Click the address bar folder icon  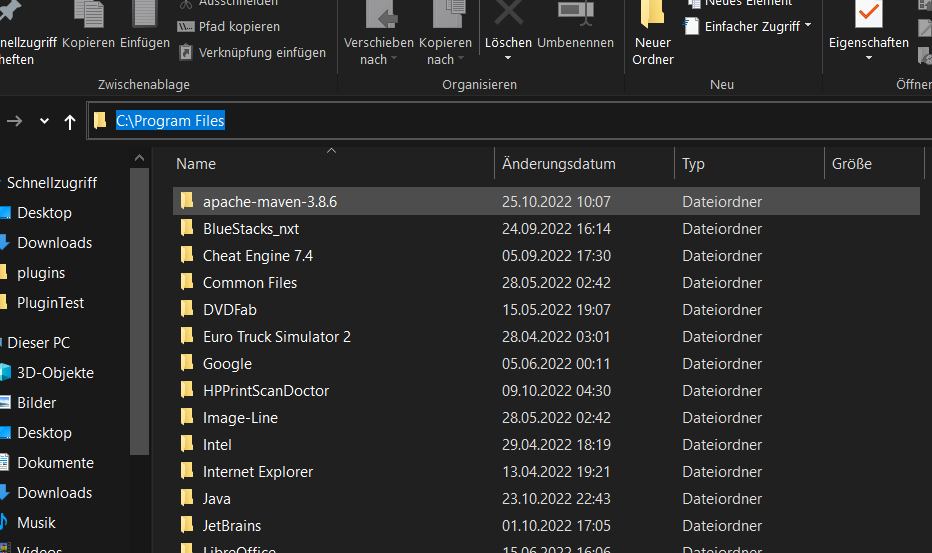100,121
